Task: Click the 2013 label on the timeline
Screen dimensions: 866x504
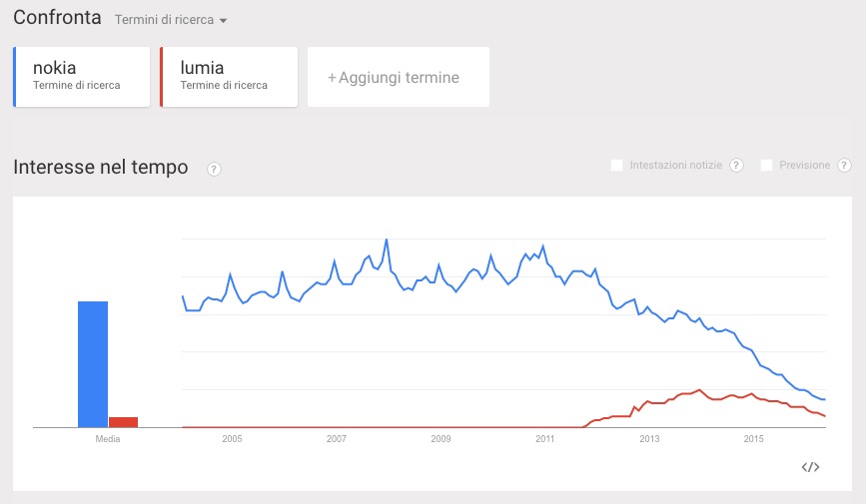Action: (x=649, y=438)
